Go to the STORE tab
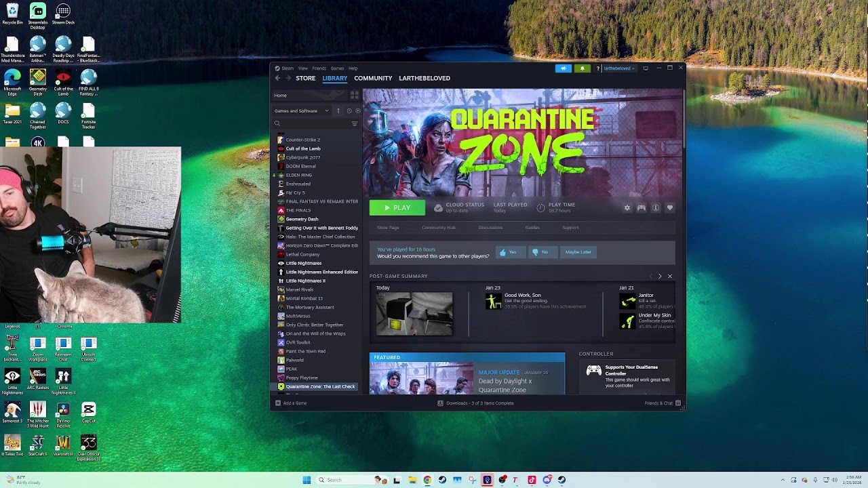 click(x=305, y=78)
